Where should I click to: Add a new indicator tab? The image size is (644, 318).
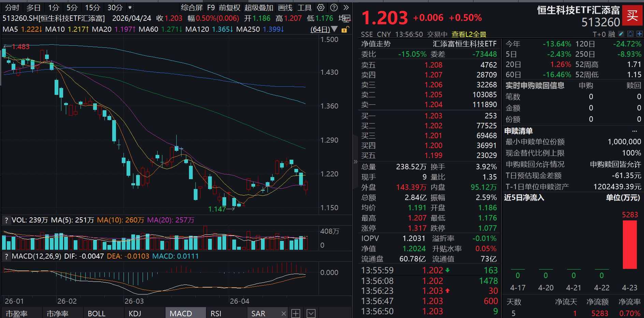coord(296,313)
